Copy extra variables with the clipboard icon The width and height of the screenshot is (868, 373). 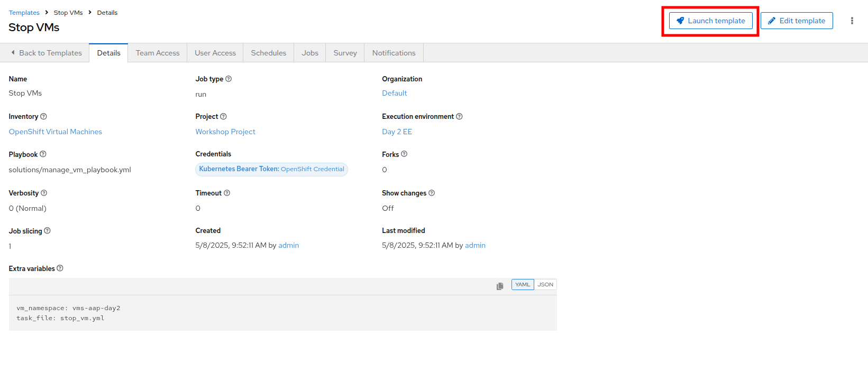pyautogui.click(x=500, y=286)
